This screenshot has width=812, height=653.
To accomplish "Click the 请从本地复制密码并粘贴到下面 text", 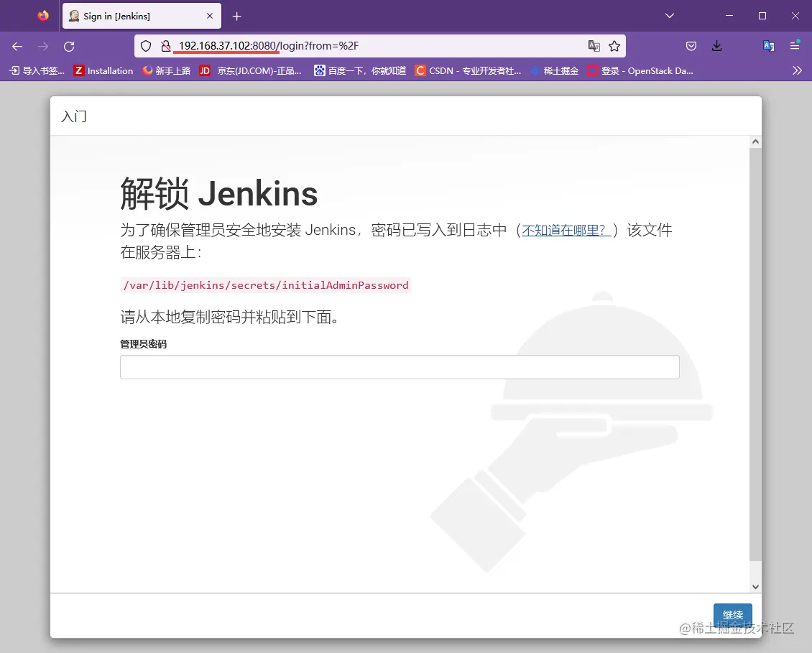I will (231, 317).
